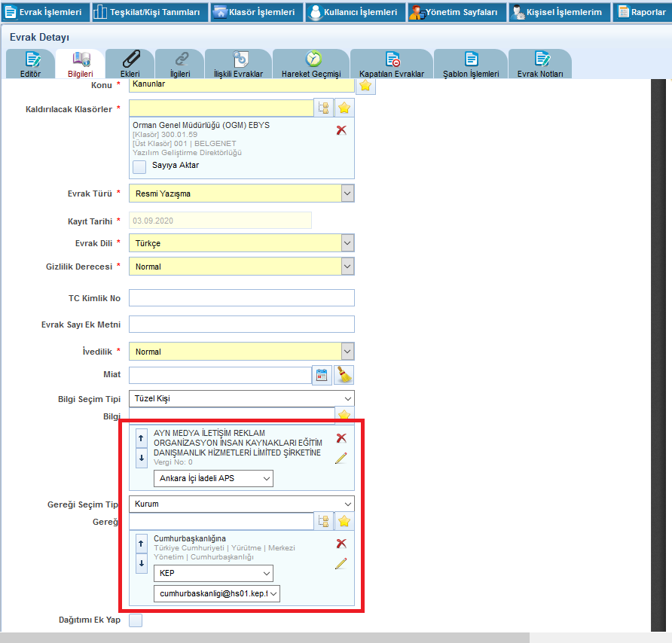Click into the TC Kimlik No field

pos(242,298)
